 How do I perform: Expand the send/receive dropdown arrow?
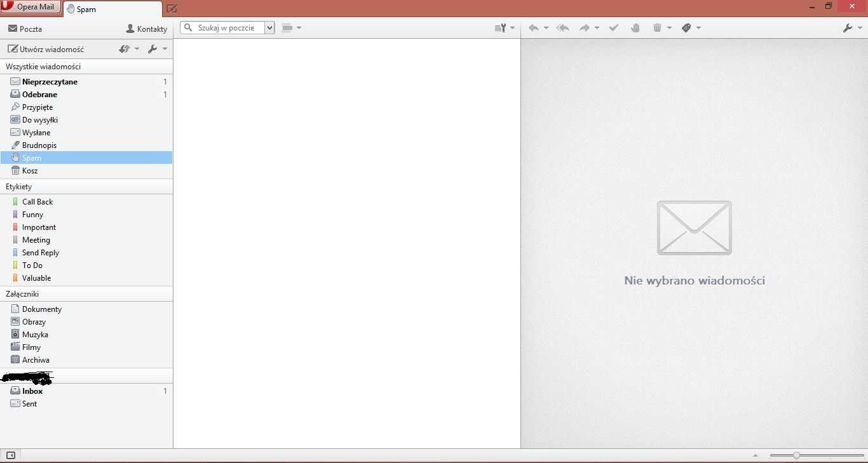137,49
